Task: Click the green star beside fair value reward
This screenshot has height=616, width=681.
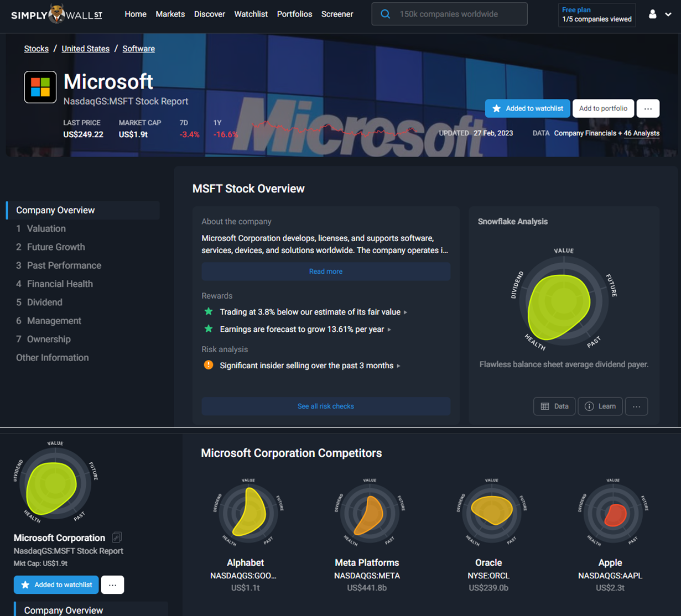Action: pyautogui.click(x=209, y=312)
